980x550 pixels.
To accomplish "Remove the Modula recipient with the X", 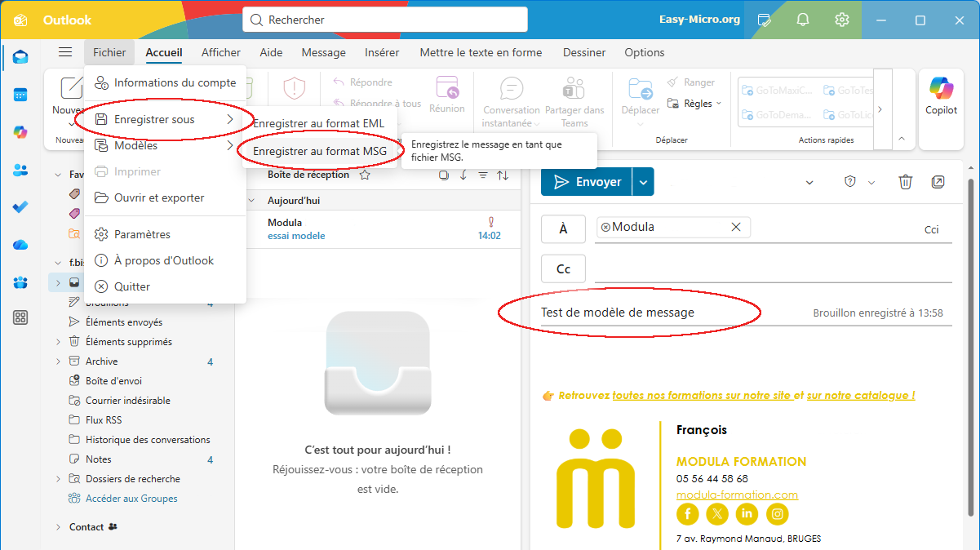I will 735,225.
